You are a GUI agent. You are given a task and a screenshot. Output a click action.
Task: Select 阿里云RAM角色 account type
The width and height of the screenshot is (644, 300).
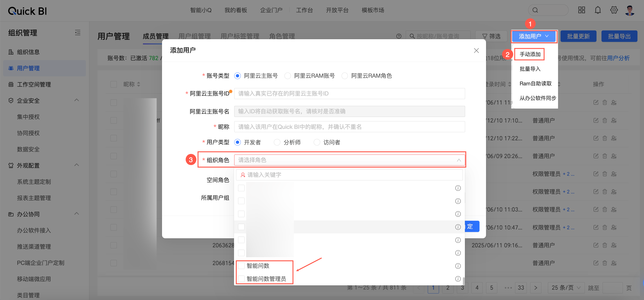click(x=345, y=76)
